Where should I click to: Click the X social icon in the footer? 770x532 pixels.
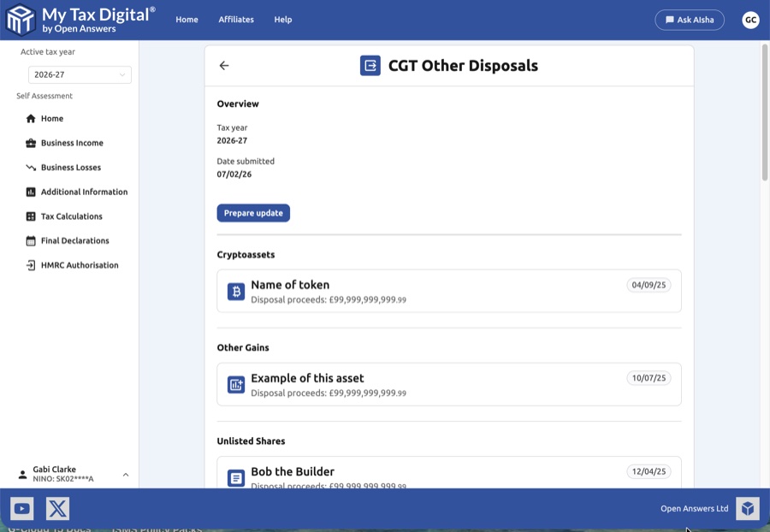tap(56, 508)
